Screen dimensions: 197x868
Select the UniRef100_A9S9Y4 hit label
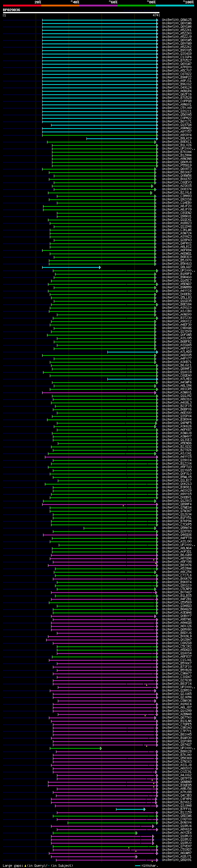coord(177,135)
